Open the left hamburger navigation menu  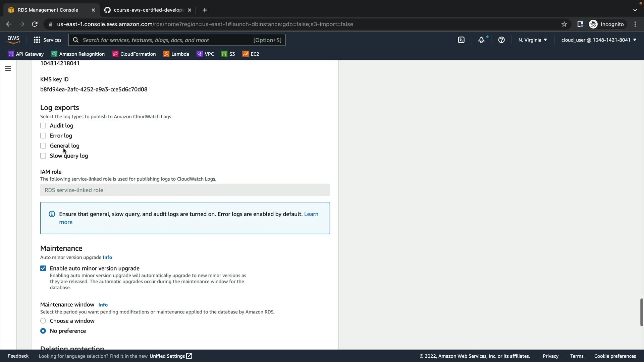(8, 68)
